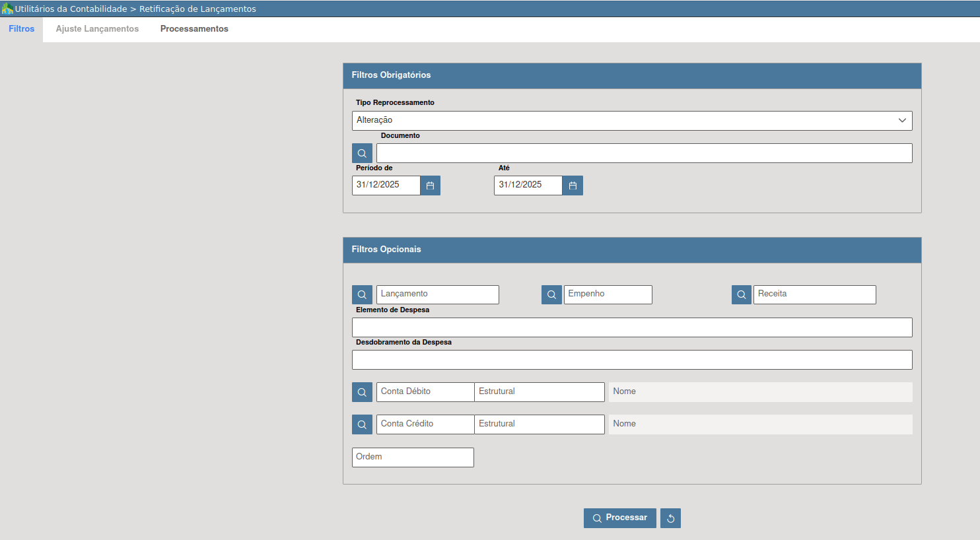The image size is (980, 540).
Task: Click the Período de date input
Action: (x=386, y=186)
